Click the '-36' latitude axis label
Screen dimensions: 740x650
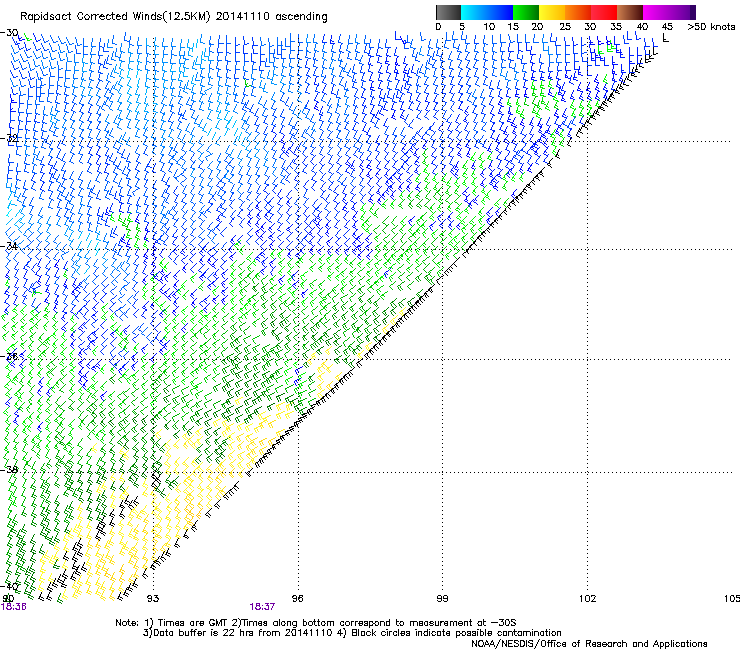click(x=9, y=356)
